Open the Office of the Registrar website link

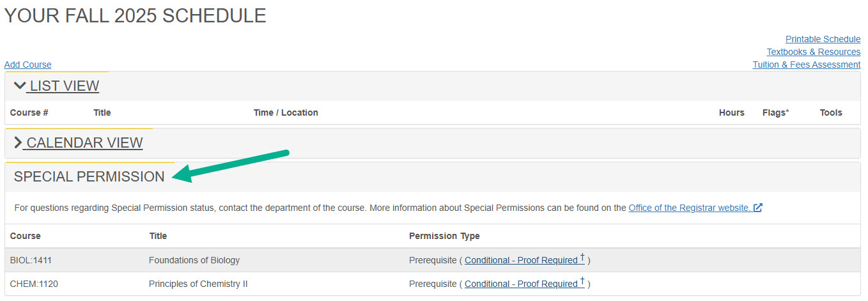point(689,208)
